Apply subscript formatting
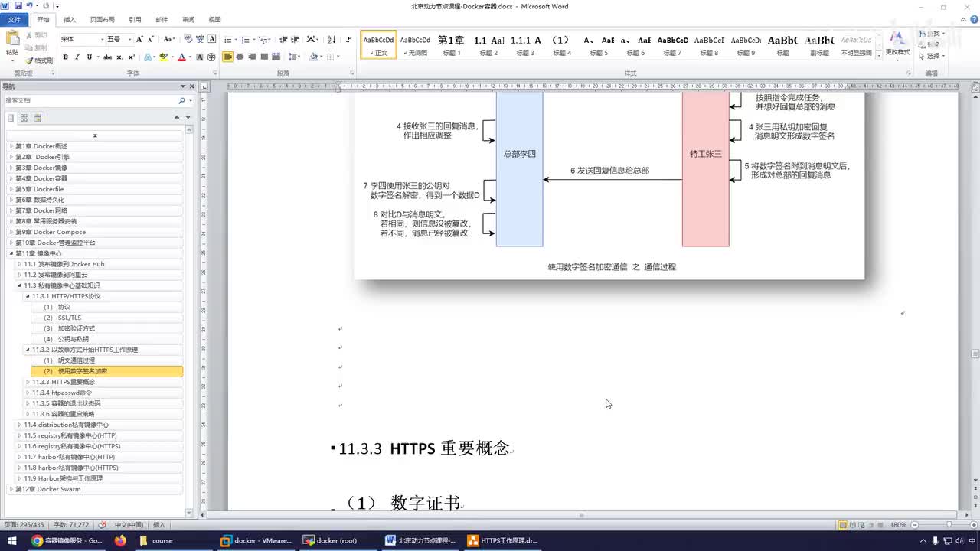Viewport: 980px width, 551px height. (120, 57)
